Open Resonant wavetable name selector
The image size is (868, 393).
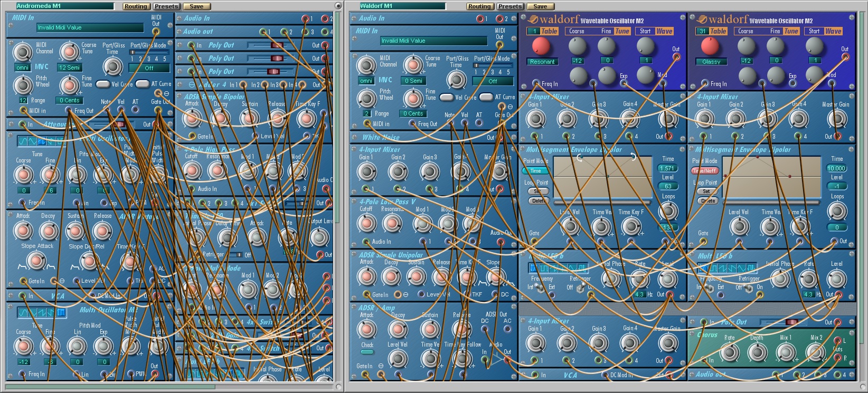pyautogui.click(x=542, y=62)
